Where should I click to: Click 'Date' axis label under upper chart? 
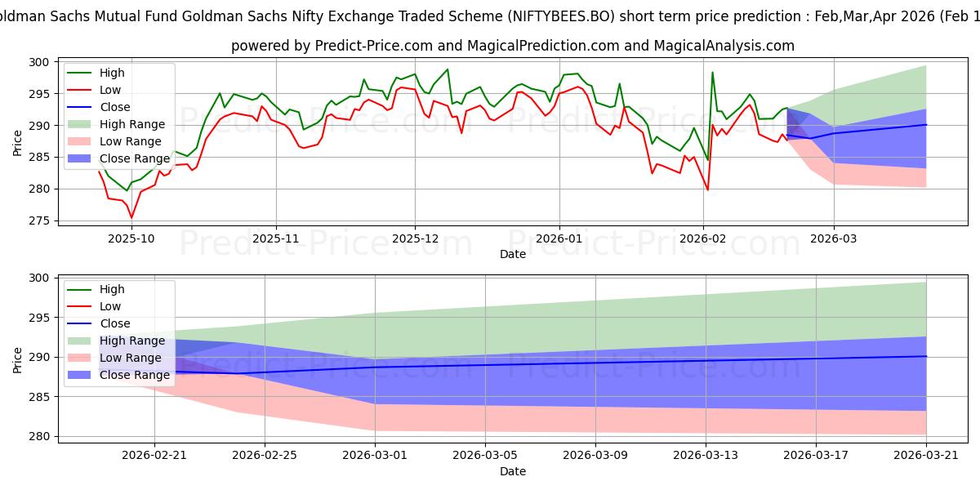[513, 255]
